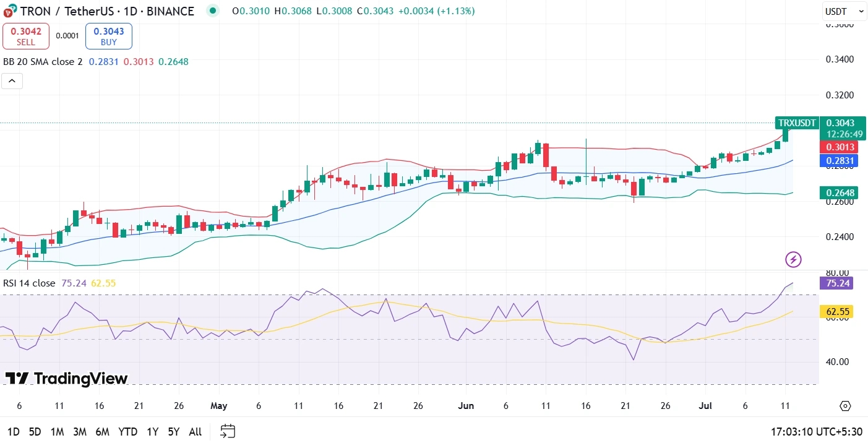Viewport: 868px width, 443px height.
Task: Select the 5D time range
Action: coord(35,432)
